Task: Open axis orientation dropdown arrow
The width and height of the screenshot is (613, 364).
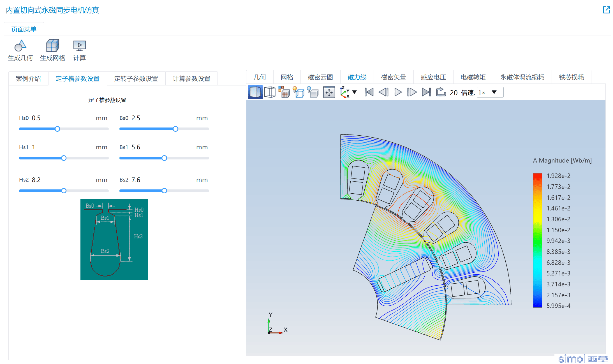Action: coord(354,92)
